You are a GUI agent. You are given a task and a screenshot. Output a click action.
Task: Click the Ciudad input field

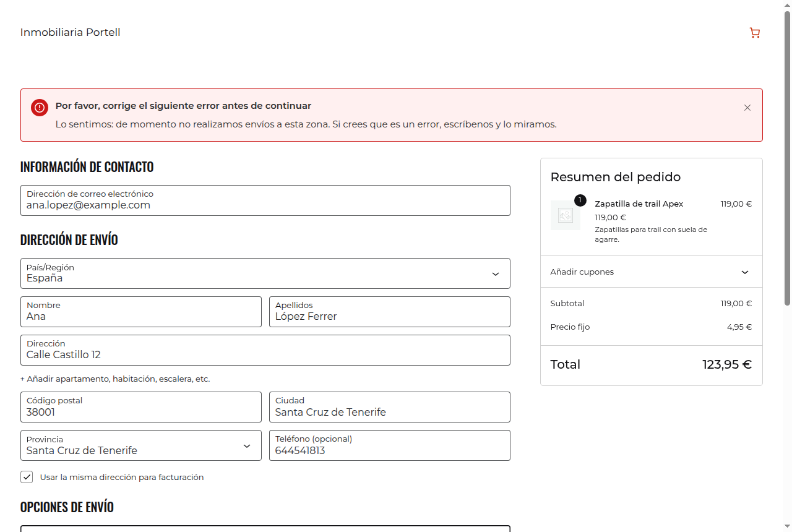coord(390,407)
